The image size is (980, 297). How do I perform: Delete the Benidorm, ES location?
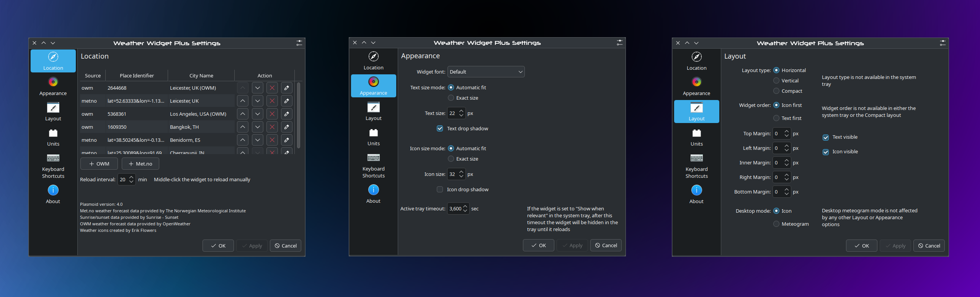pos(272,140)
